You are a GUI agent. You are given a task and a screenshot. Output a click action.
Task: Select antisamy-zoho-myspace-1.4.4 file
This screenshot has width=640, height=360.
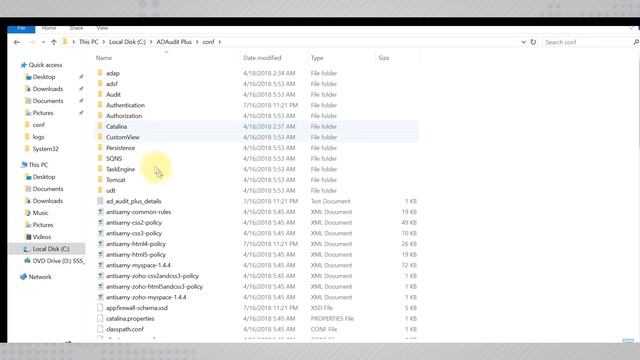tap(146, 297)
